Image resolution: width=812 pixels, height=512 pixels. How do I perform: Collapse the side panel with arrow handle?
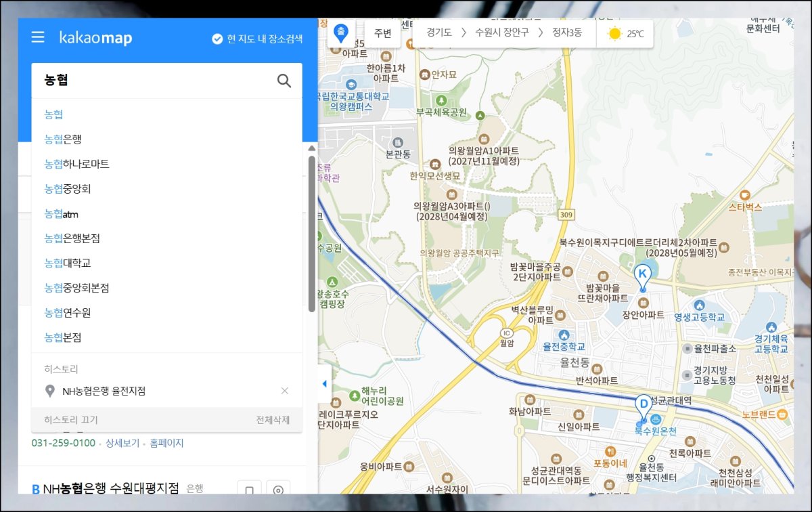click(324, 383)
